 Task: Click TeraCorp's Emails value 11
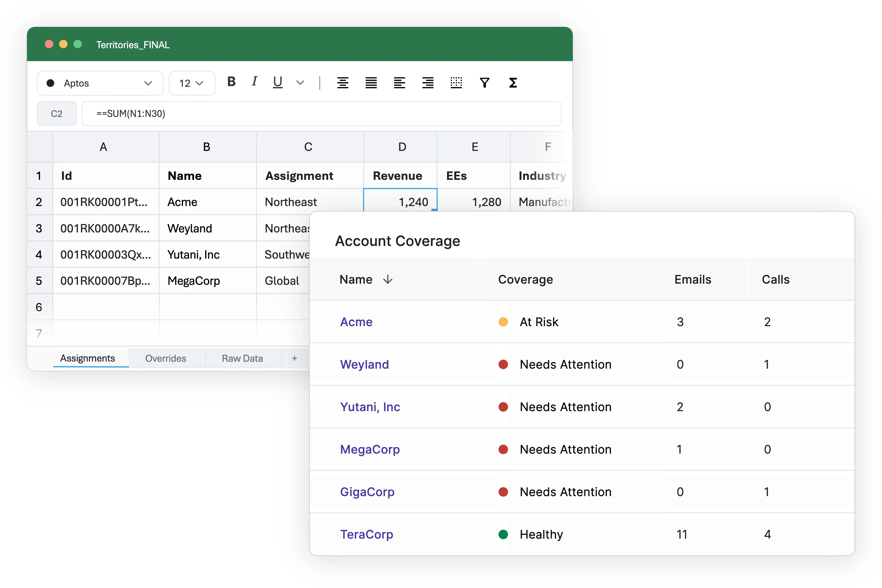(x=682, y=534)
